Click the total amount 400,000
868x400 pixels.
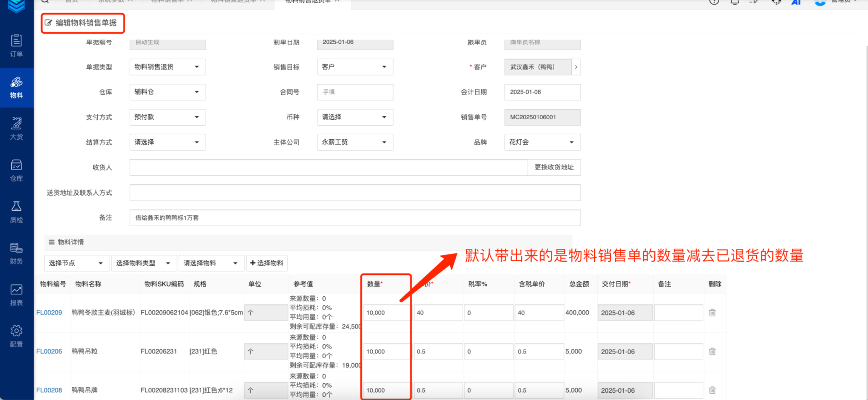(x=577, y=313)
